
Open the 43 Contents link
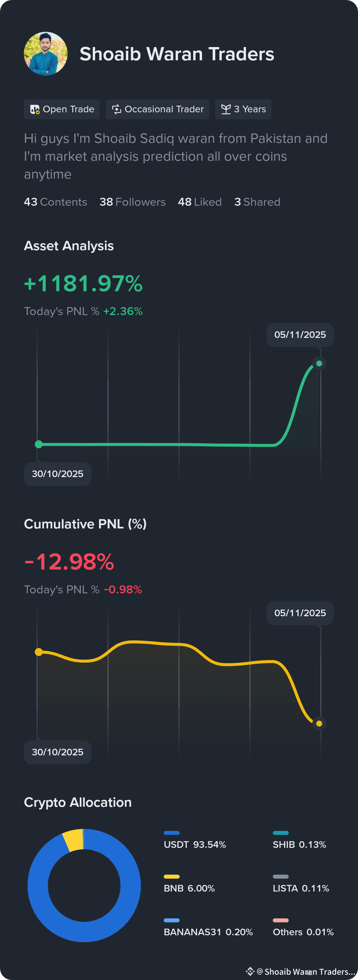coord(56,202)
